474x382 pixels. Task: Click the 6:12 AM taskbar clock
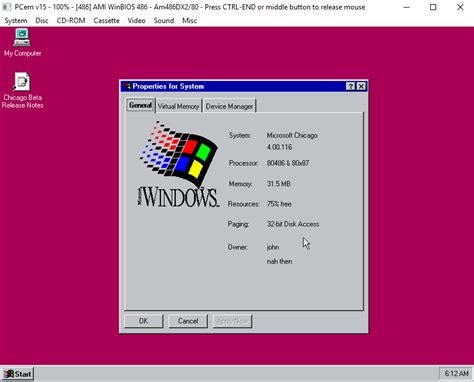coord(456,374)
